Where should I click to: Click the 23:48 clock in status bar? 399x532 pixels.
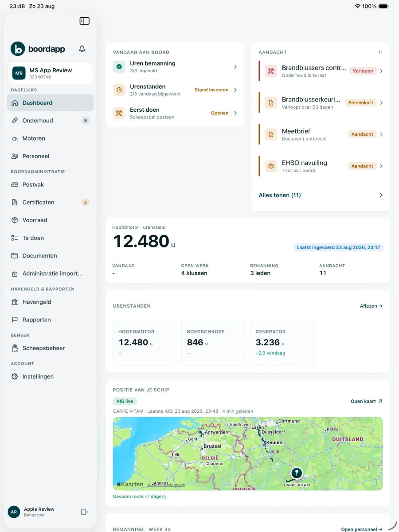point(17,6)
